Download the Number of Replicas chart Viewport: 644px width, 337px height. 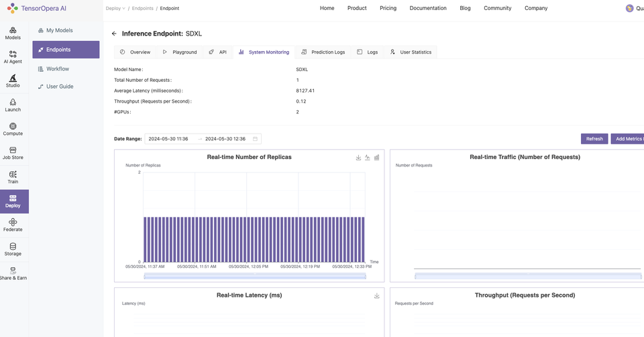point(358,157)
